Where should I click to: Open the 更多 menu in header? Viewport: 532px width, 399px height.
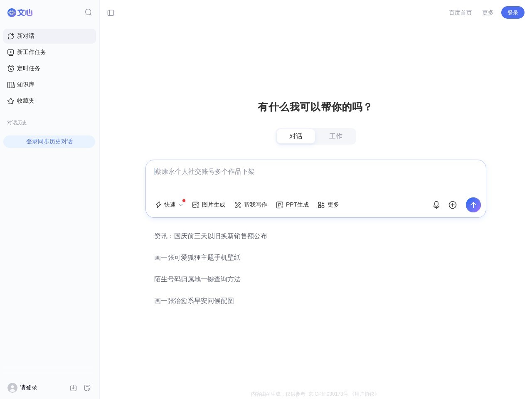pyautogui.click(x=488, y=13)
